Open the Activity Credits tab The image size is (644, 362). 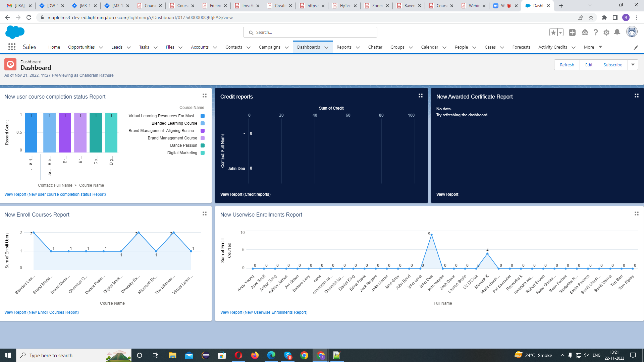tap(553, 47)
